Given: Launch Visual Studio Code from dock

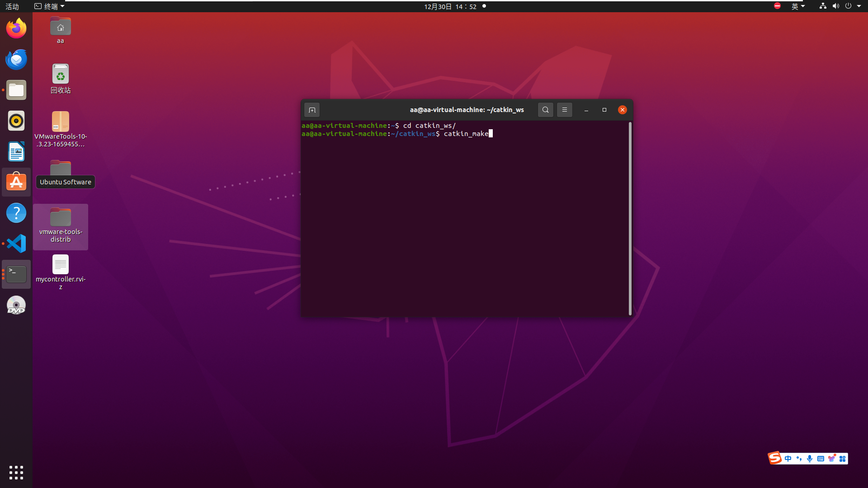Looking at the screenshot, I should coord(16,244).
